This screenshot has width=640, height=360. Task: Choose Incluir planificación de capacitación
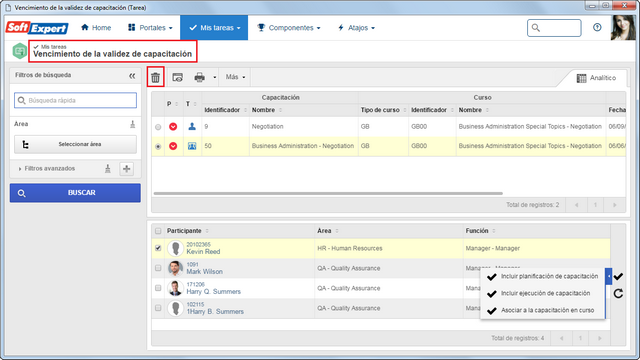[543, 277]
